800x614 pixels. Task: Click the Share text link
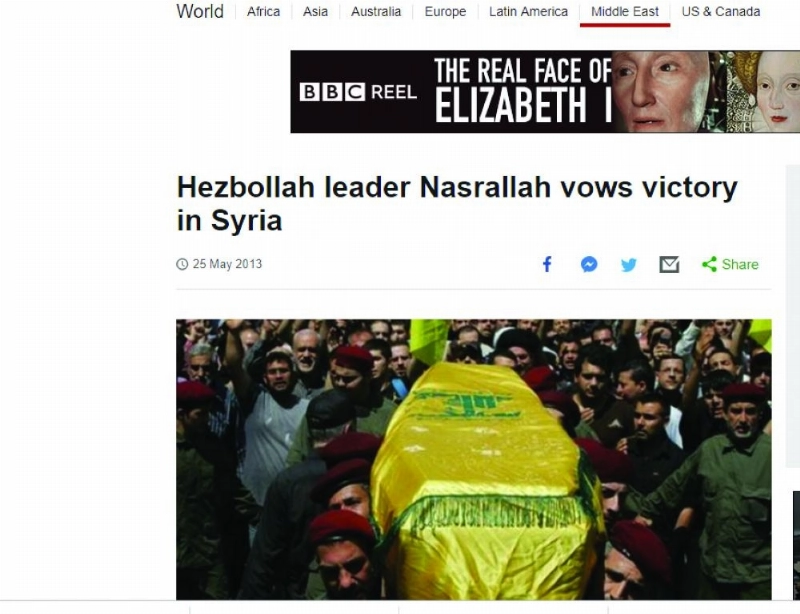[740, 264]
